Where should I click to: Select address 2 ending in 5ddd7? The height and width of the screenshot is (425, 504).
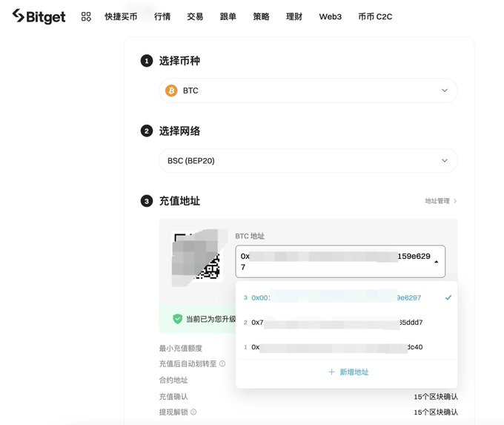(x=347, y=323)
